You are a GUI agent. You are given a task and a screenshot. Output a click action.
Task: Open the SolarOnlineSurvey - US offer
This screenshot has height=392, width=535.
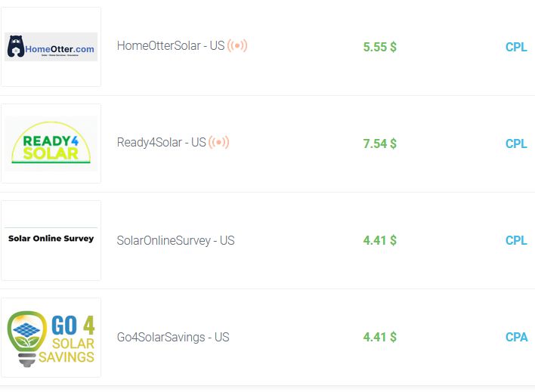[x=175, y=240]
